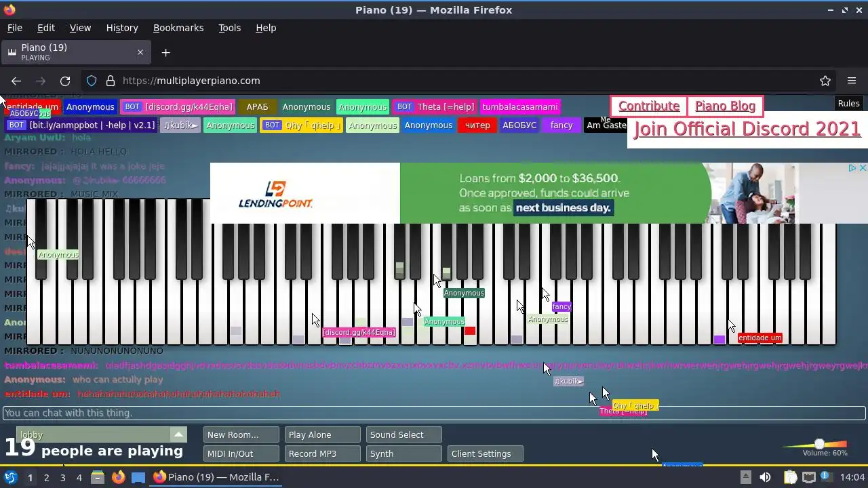868x488 pixels.
Task: Select the ♫kubik► name tag in user list
Action: point(180,125)
